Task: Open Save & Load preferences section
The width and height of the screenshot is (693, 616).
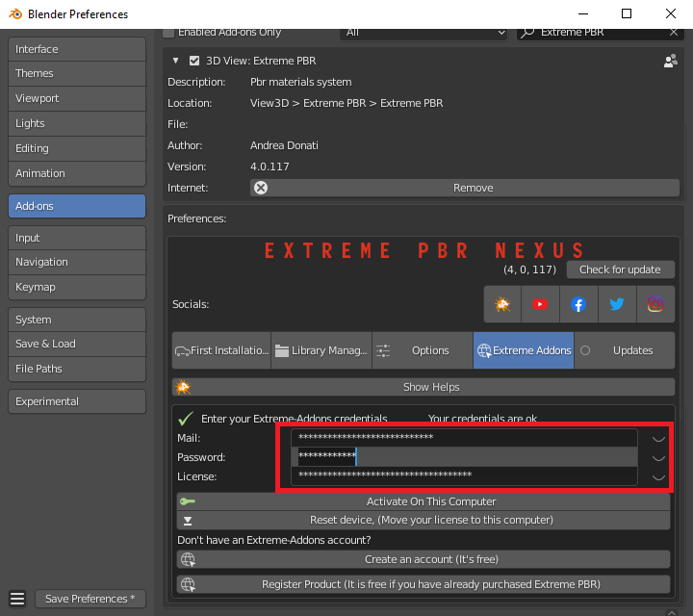Action: pos(77,344)
